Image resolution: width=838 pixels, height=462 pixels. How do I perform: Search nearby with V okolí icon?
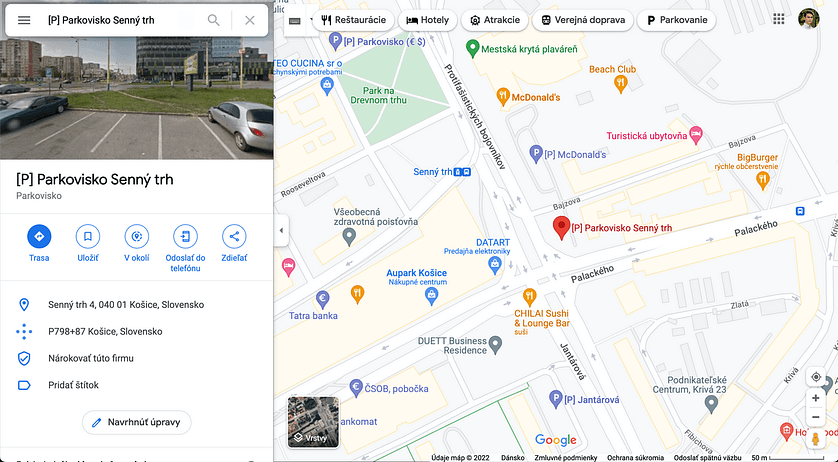[x=137, y=236]
